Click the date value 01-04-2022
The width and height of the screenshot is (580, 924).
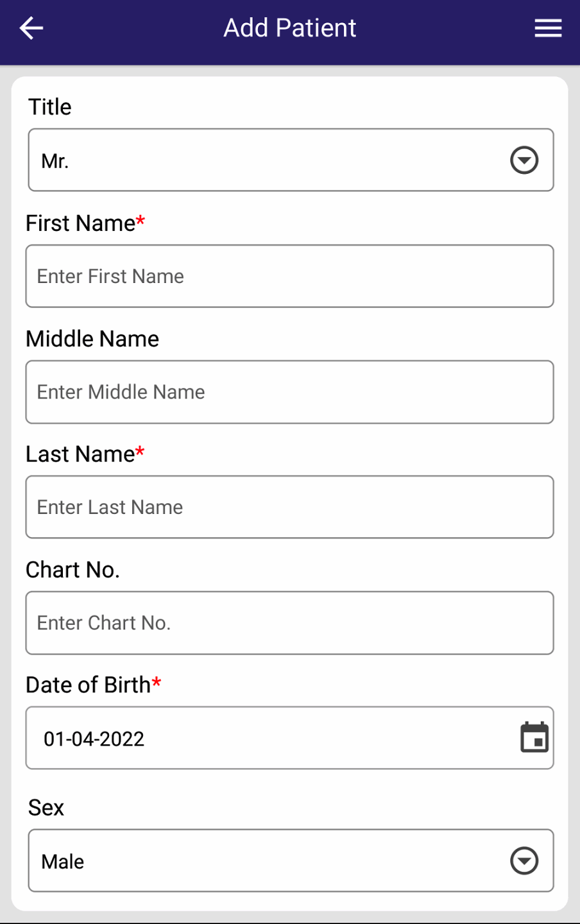point(94,739)
